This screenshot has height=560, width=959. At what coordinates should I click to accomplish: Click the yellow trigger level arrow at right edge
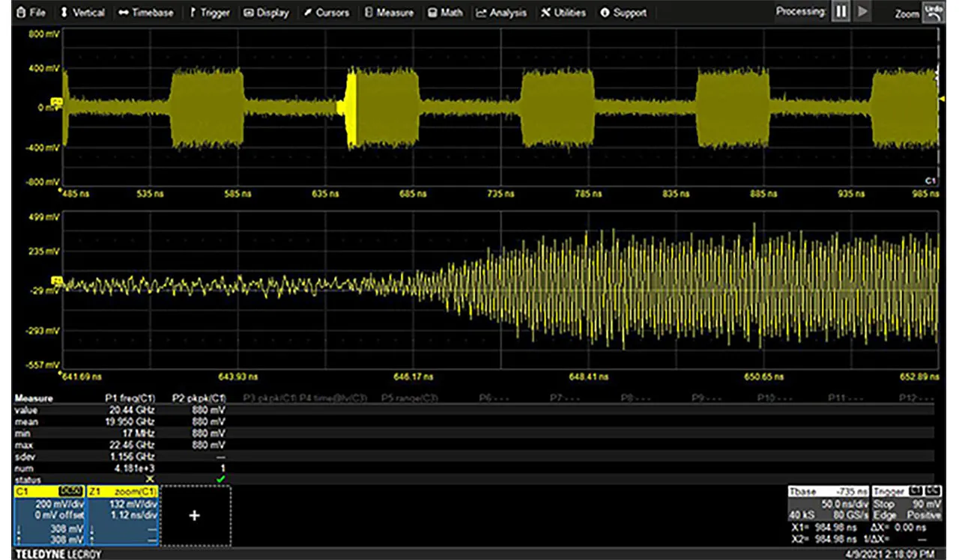coord(942,99)
